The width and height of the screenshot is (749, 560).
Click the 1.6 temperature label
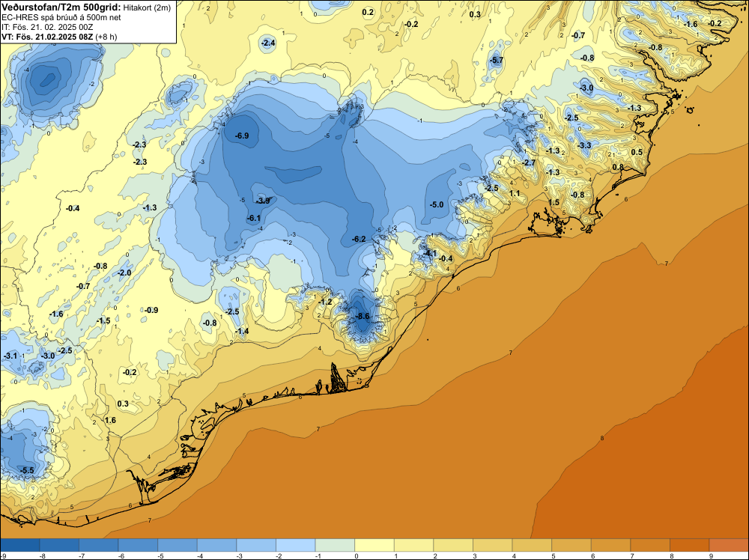pos(110,420)
